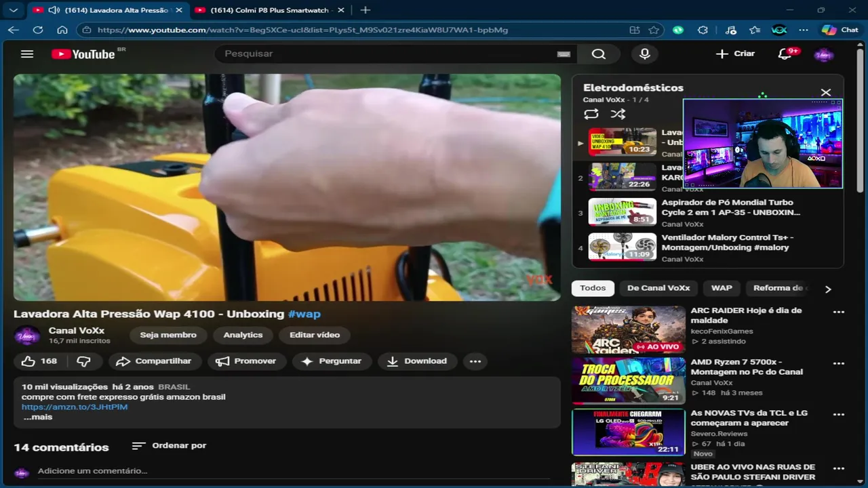This screenshot has height=488, width=868.
Task: Click the magnifier search button
Action: point(598,54)
